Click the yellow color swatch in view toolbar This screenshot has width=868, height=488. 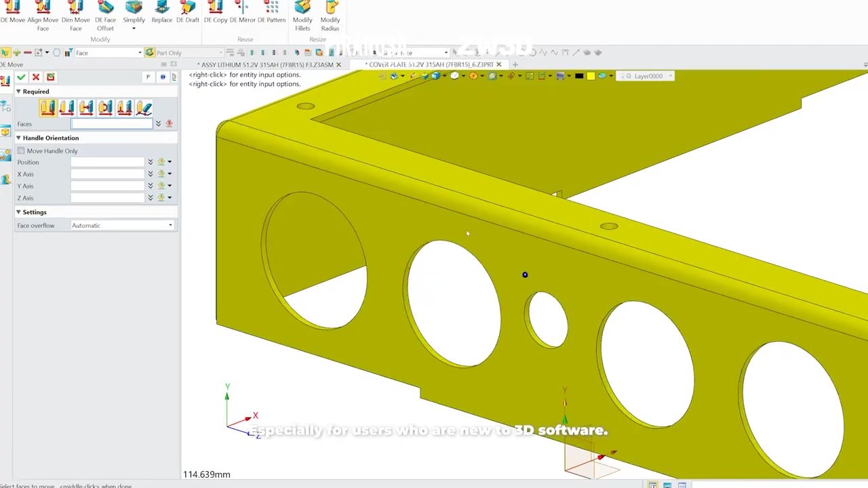click(591, 77)
